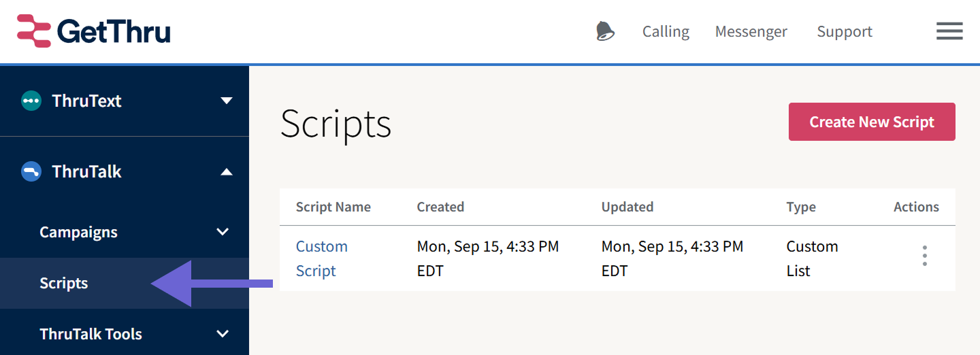Open the Custom Script link
The height and width of the screenshot is (355, 980).
pyautogui.click(x=322, y=258)
